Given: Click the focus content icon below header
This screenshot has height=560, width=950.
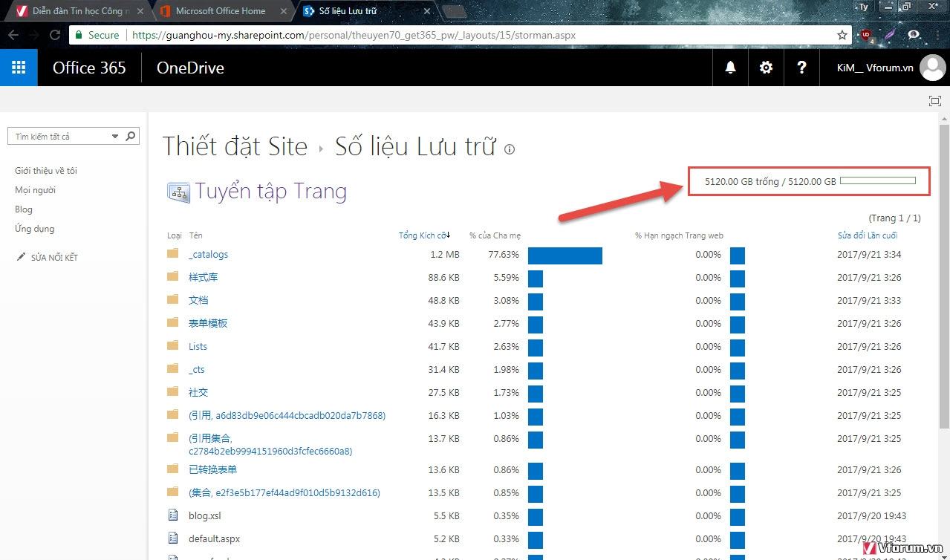Looking at the screenshot, I should pos(934,101).
